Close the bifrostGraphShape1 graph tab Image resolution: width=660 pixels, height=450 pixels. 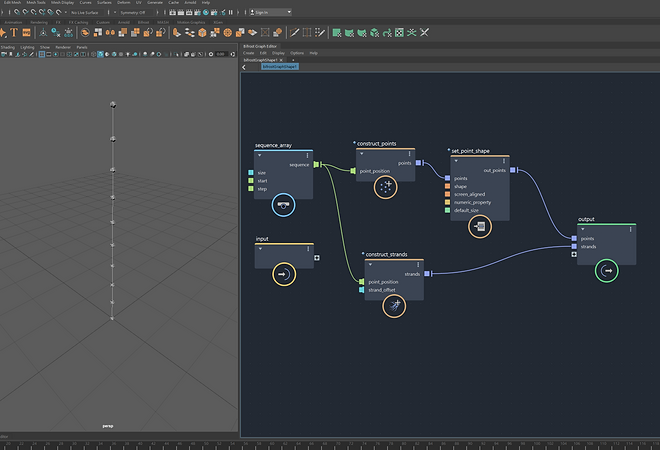(281, 60)
